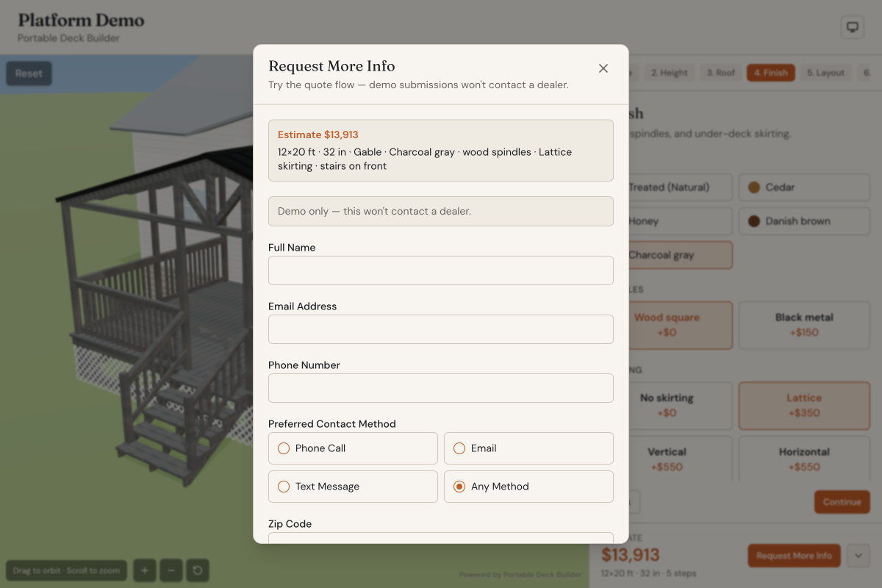
Task: Click the Platform Demo title
Action: pos(81,21)
